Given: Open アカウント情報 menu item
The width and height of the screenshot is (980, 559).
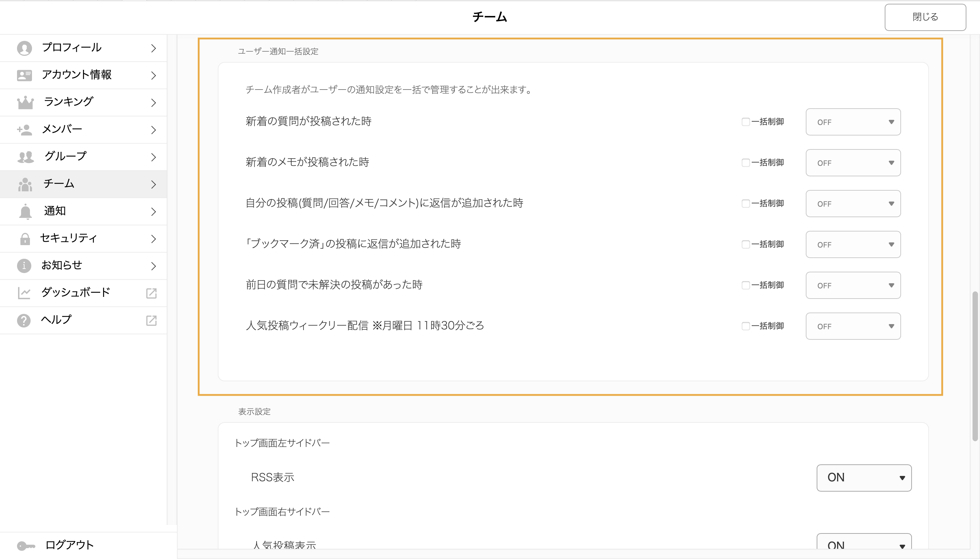Looking at the screenshot, I should (x=83, y=75).
